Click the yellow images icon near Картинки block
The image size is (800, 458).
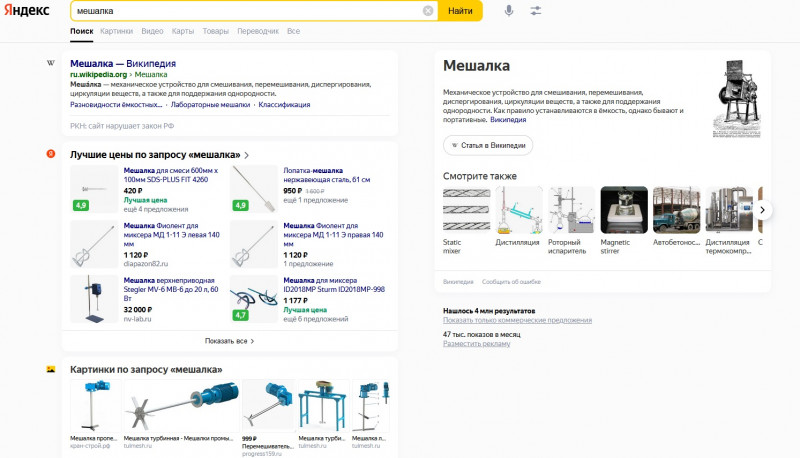click(51, 369)
